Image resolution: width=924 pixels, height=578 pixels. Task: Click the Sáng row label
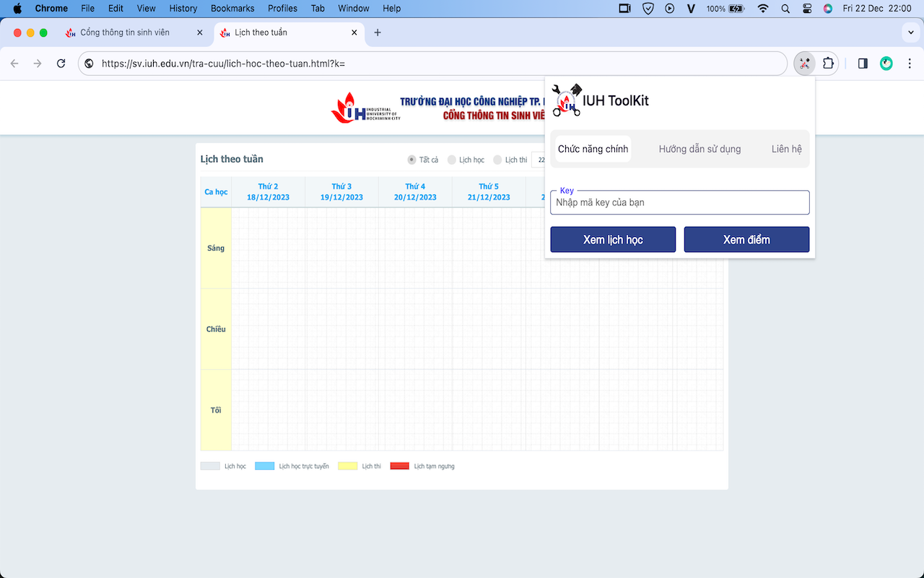tap(216, 249)
